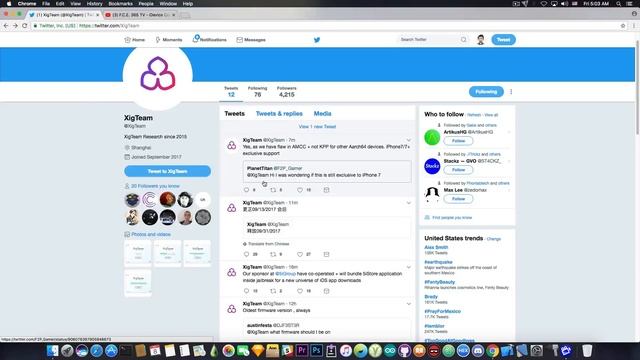Click Tweet to XigTeam

[x=167, y=171]
